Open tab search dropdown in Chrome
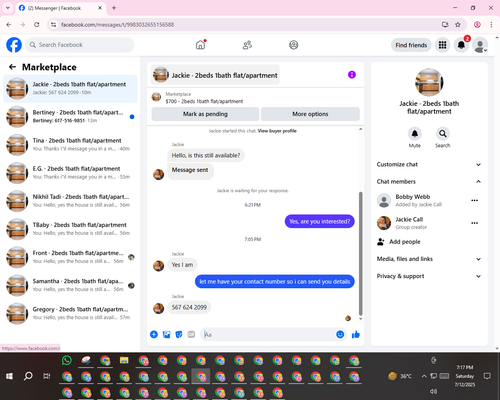The height and width of the screenshot is (400, 500). click(x=8, y=8)
